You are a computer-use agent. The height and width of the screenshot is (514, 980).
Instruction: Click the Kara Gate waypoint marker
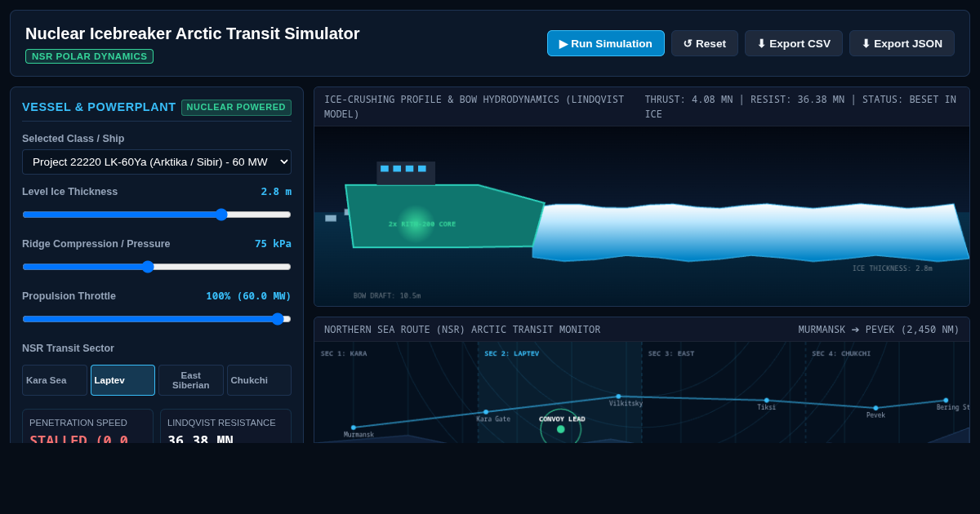click(x=486, y=412)
